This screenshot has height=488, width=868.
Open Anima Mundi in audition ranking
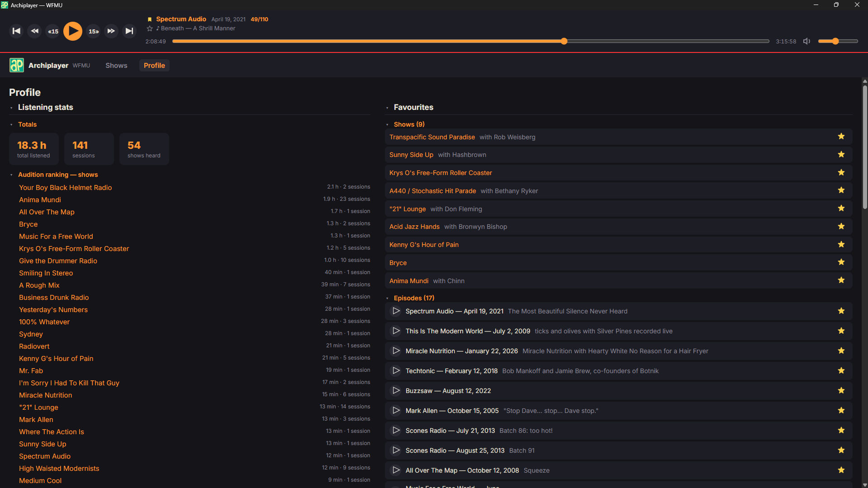(40, 200)
